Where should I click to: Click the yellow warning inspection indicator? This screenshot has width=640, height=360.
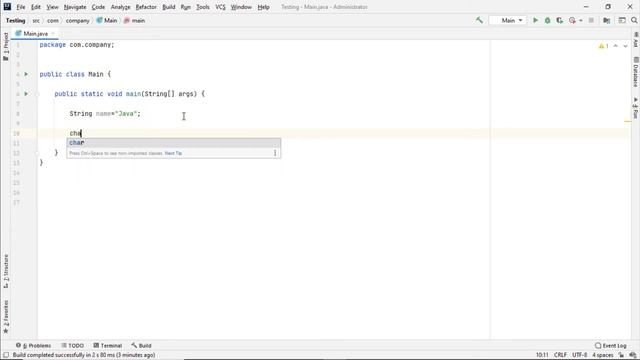(x=603, y=46)
